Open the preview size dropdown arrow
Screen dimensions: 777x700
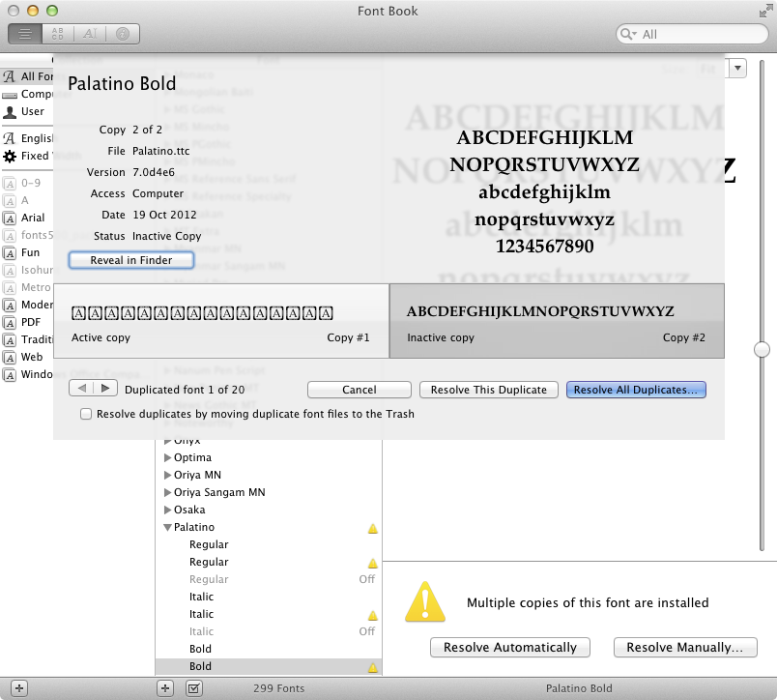(737, 68)
